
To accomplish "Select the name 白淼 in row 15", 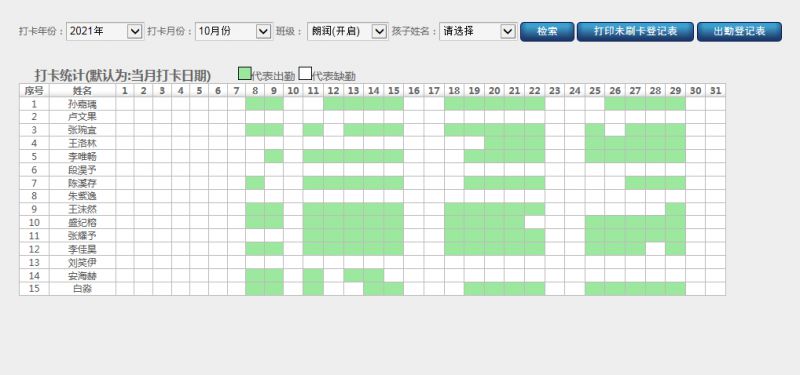I will 82,289.
